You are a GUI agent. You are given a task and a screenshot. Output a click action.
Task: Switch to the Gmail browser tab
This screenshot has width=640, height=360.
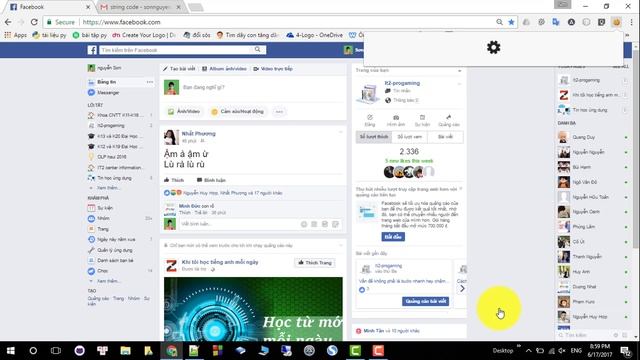coord(140,7)
